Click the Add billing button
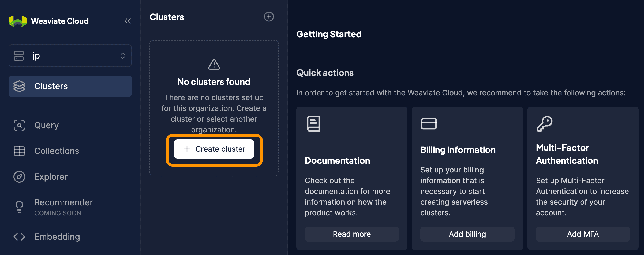 click(x=467, y=234)
